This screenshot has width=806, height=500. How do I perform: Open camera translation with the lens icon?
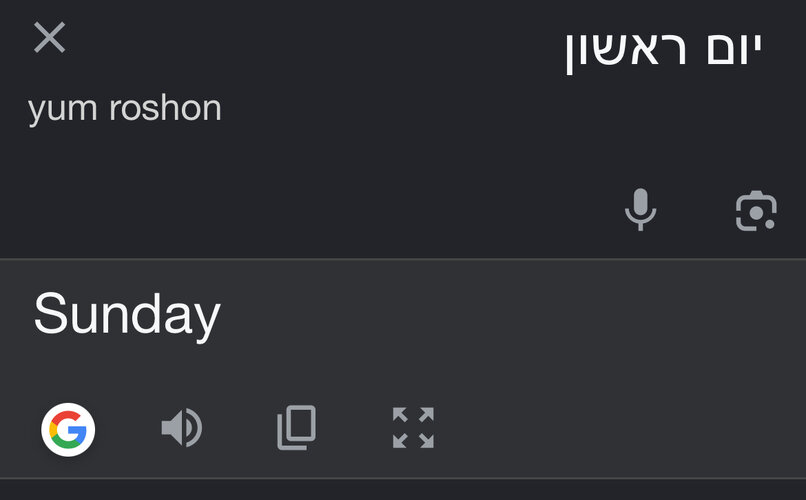(x=756, y=211)
